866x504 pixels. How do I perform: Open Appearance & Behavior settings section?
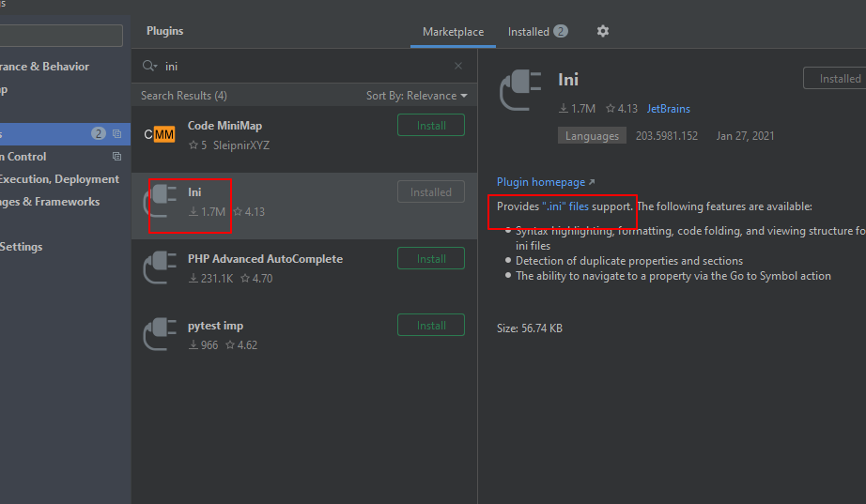[44, 67]
